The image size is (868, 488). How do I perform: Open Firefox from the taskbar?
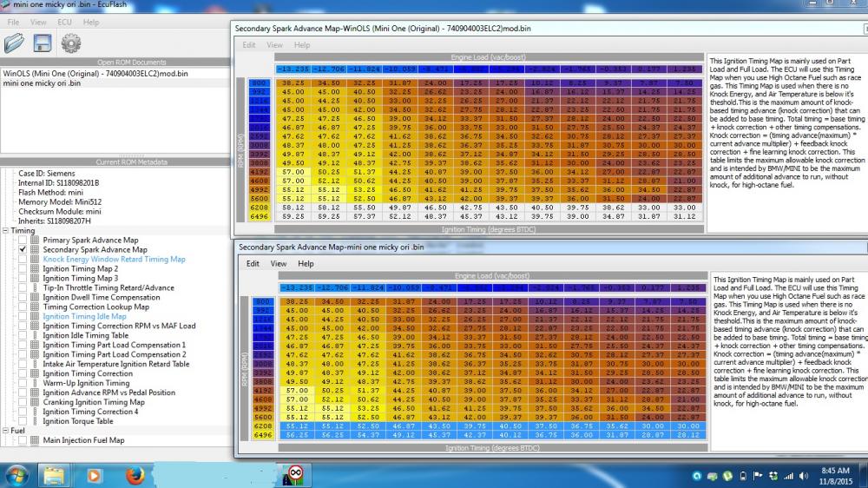click(x=134, y=474)
